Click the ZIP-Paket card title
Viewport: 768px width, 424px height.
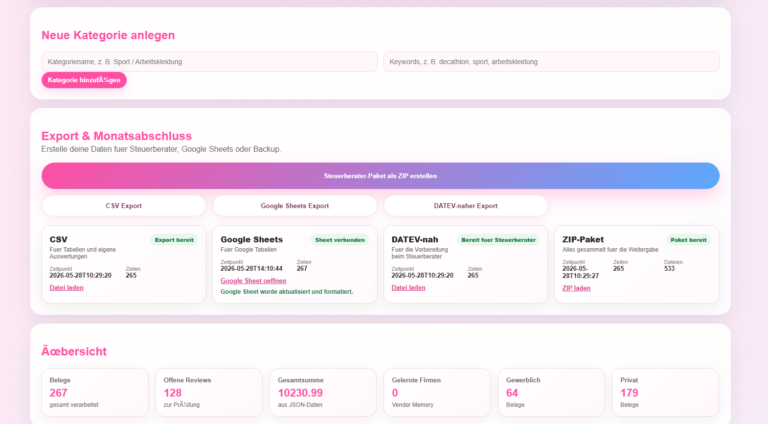(x=583, y=239)
